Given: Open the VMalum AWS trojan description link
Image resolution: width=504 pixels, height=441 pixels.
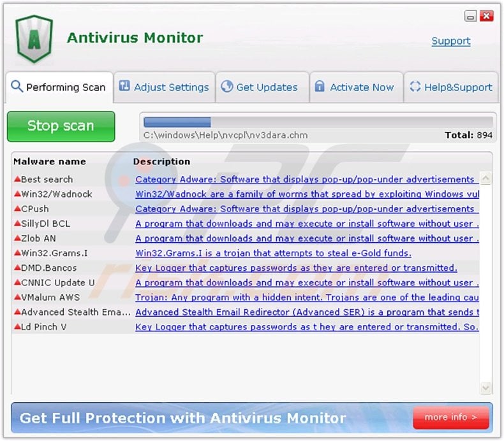Looking at the screenshot, I should (x=307, y=298).
